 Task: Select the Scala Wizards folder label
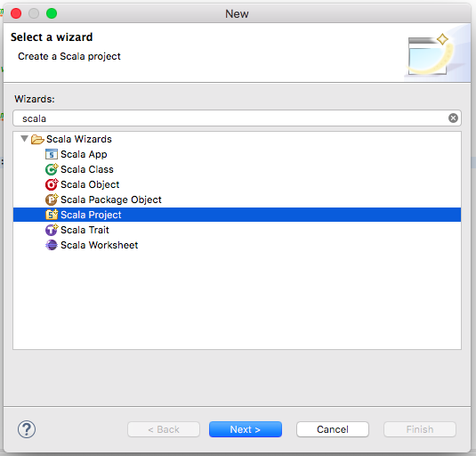coord(79,139)
